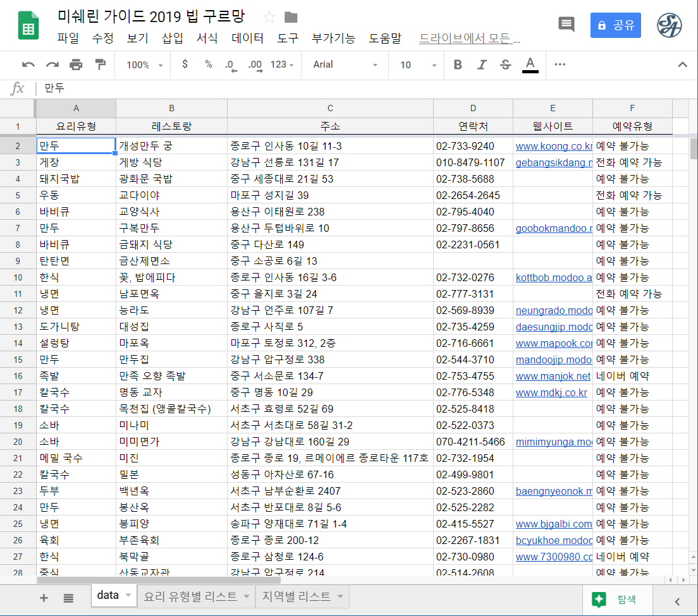The image size is (698, 616).
Task: Format selection as percent
Action: (x=207, y=64)
